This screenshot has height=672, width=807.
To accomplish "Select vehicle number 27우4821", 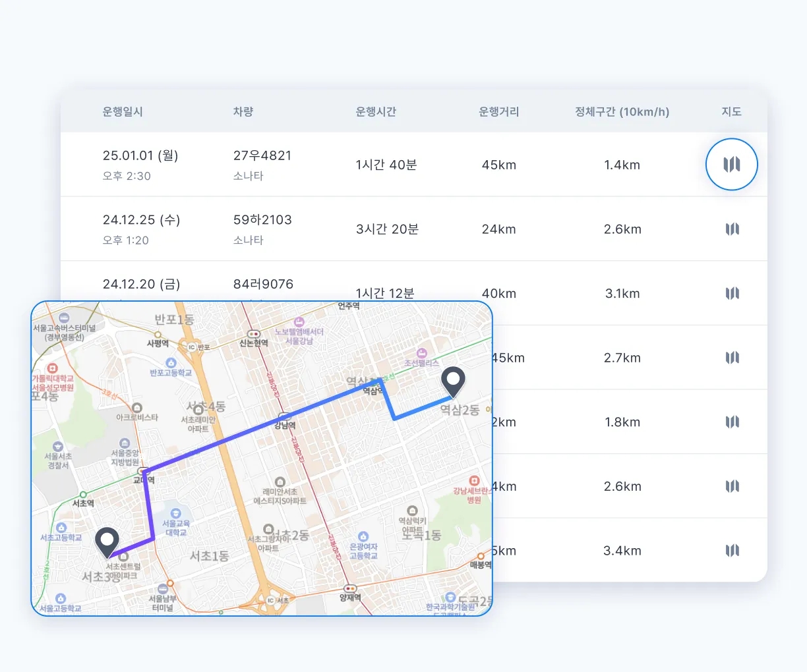I will pyautogui.click(x=262, y=155).
